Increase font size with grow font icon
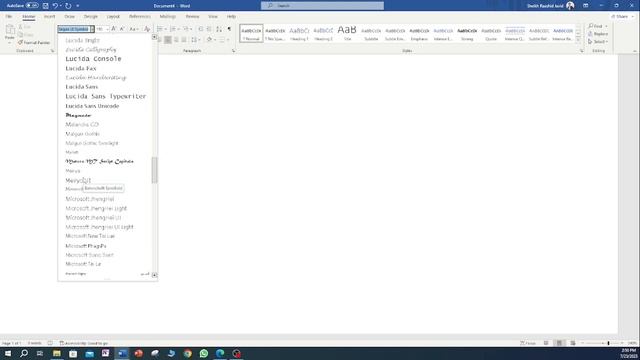Image resolution: width=640 pixels, height=360 pixels. 114,29
